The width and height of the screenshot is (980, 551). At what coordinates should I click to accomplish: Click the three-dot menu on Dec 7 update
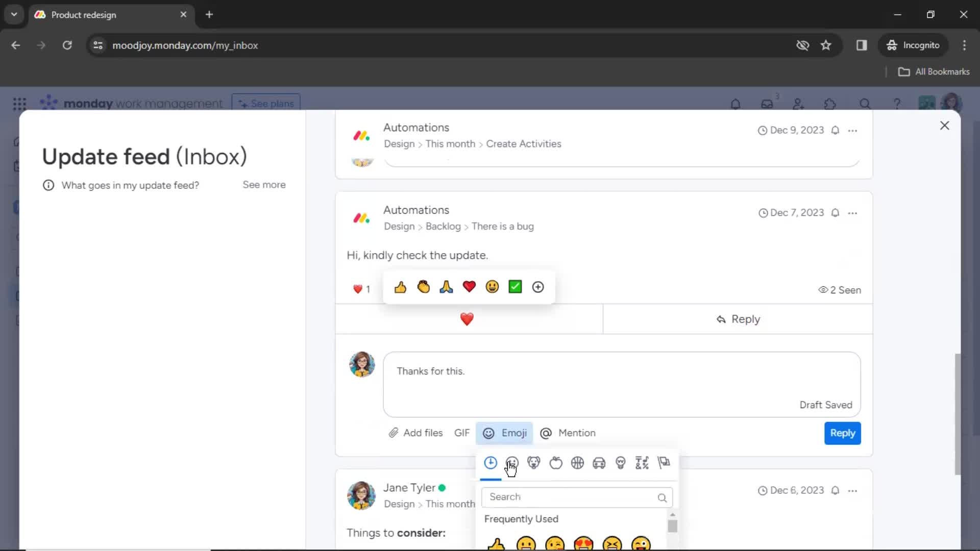[x=853, y=213]
